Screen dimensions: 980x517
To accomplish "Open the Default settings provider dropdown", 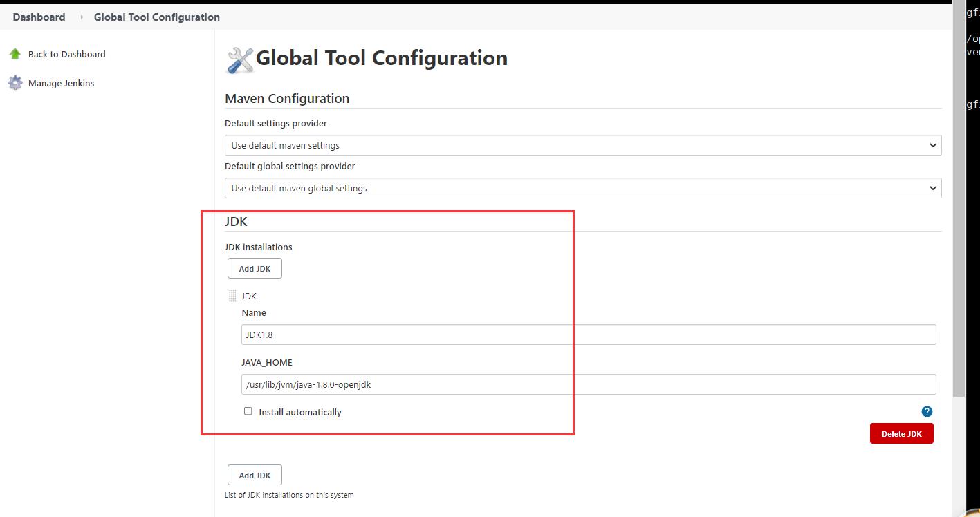I will [x=583, y=145].
